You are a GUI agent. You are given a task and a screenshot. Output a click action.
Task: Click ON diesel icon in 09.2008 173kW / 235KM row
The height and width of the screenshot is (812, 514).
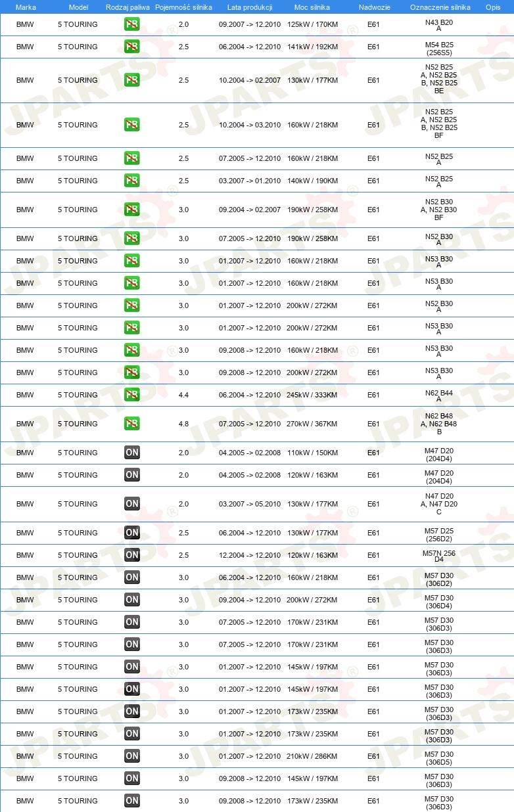pos(132,801)
